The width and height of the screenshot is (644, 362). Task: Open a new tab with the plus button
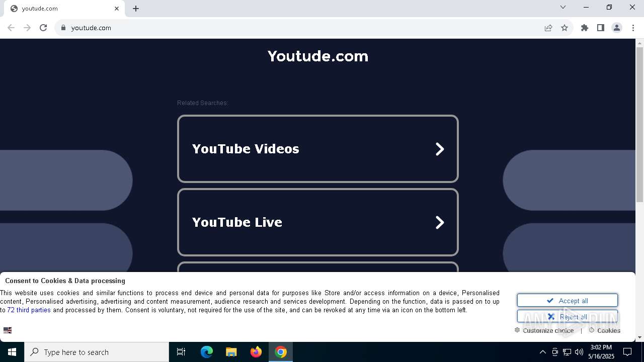(136, 9)
